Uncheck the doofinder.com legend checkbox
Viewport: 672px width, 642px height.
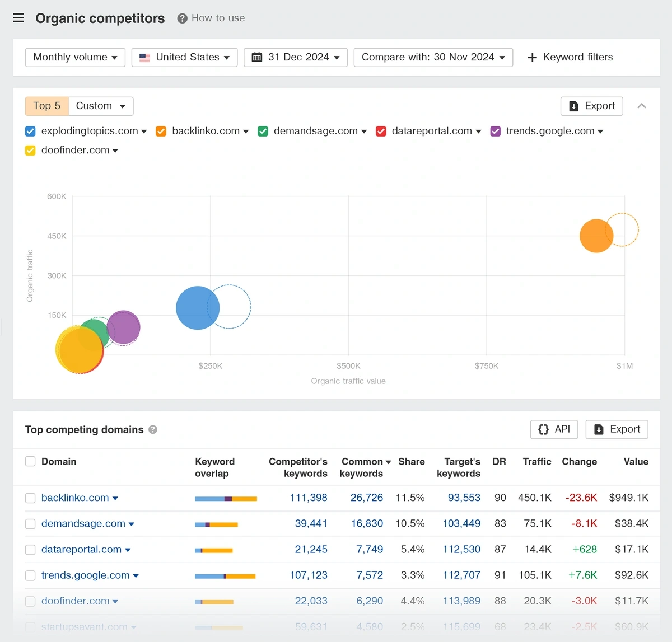30,150
